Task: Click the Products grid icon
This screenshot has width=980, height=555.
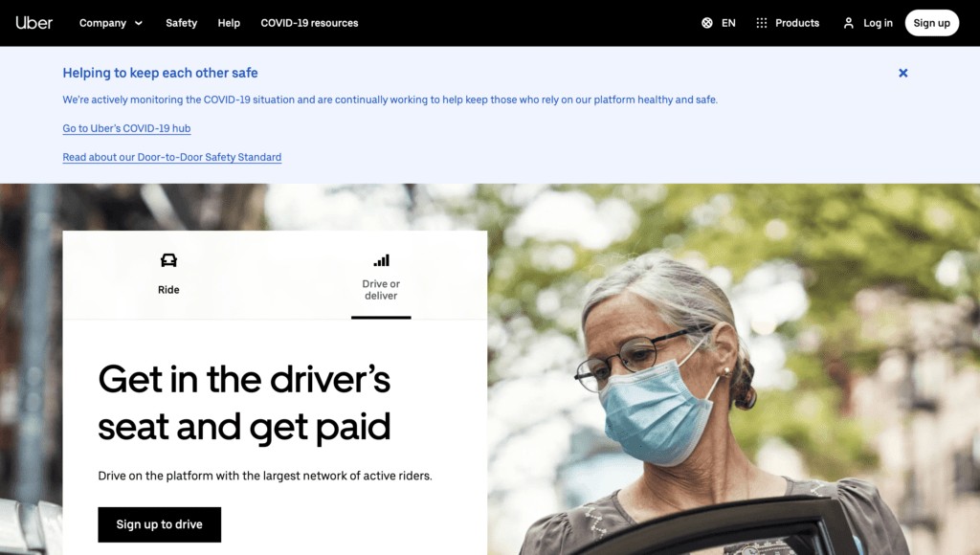Action: click(x=761, y=23)
